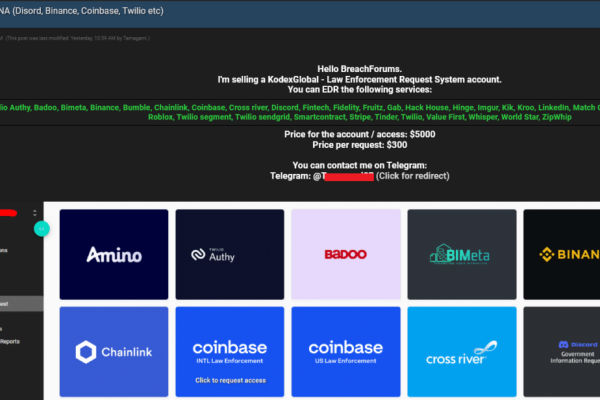Viewport: 600px width, 400px height.
Task: Click the BIMeta building logo icon
Action: [x=439, y=253]
